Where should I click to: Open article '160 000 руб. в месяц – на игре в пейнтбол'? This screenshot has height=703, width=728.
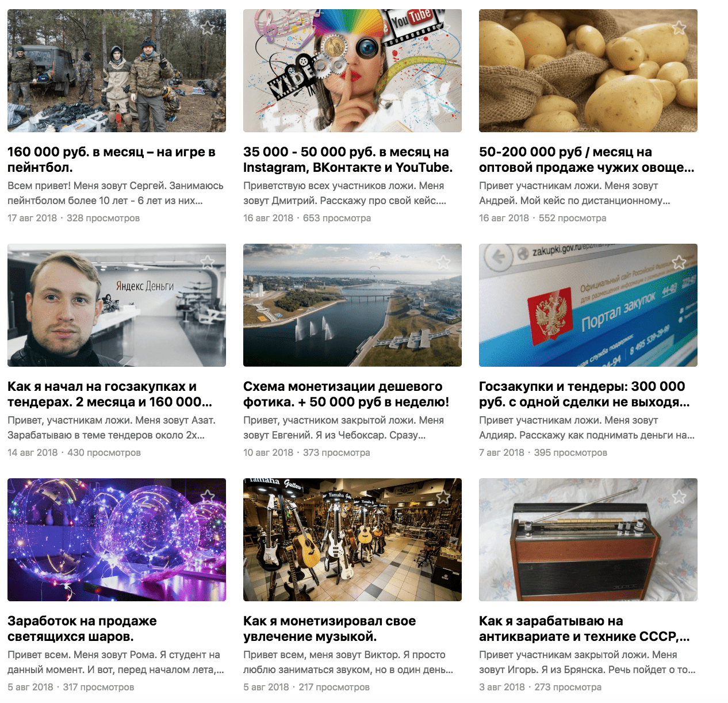112,160
